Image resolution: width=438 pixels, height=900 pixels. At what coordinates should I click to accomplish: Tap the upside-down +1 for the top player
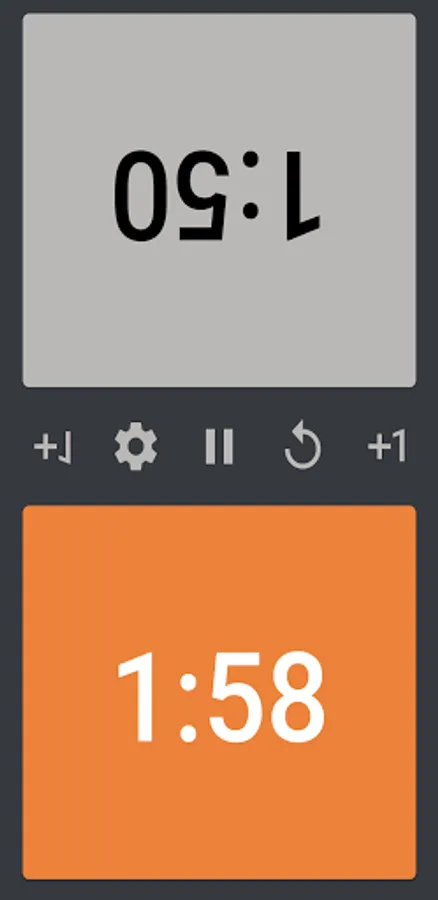[53, 448]
